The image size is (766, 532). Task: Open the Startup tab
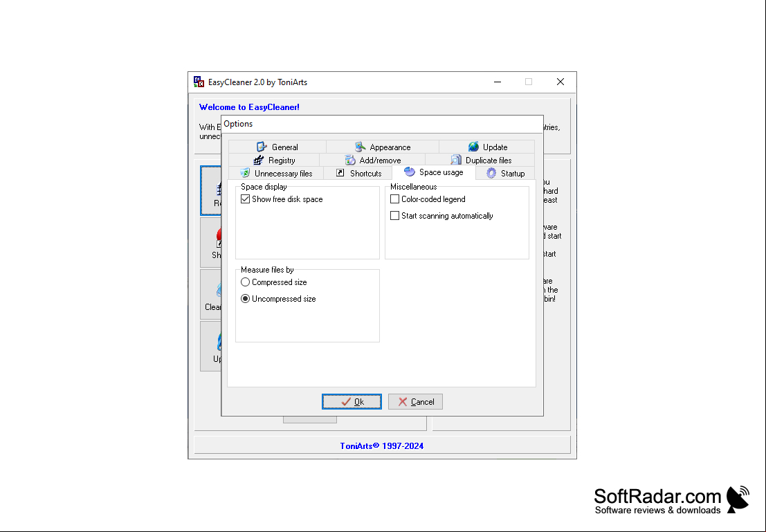pos(505,173)
